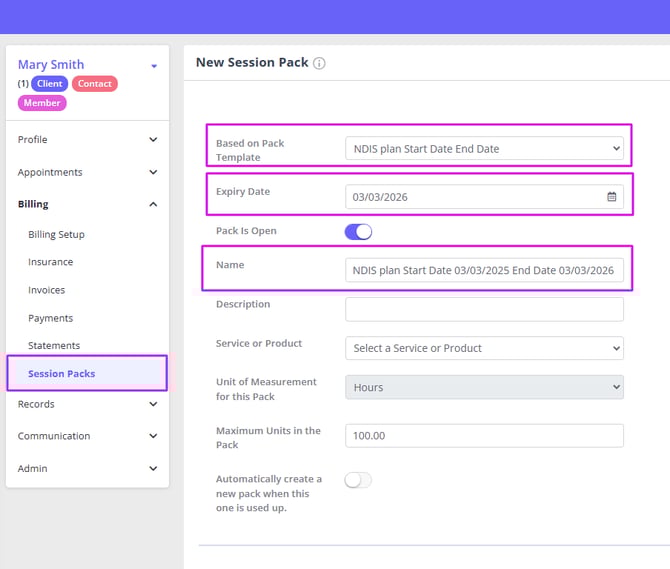Enable automatically create a new pack toggle

(x=358, y=480)
